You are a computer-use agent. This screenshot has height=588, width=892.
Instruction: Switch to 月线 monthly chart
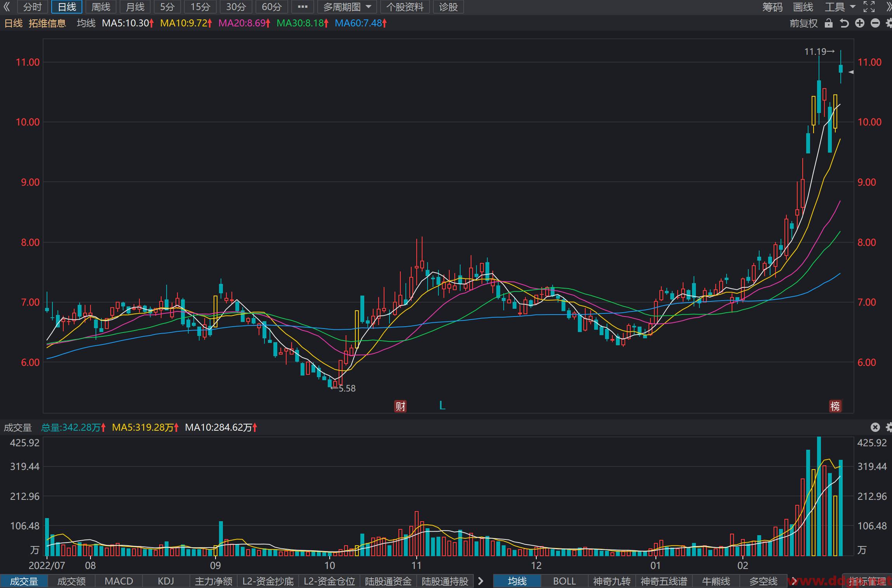135,7
